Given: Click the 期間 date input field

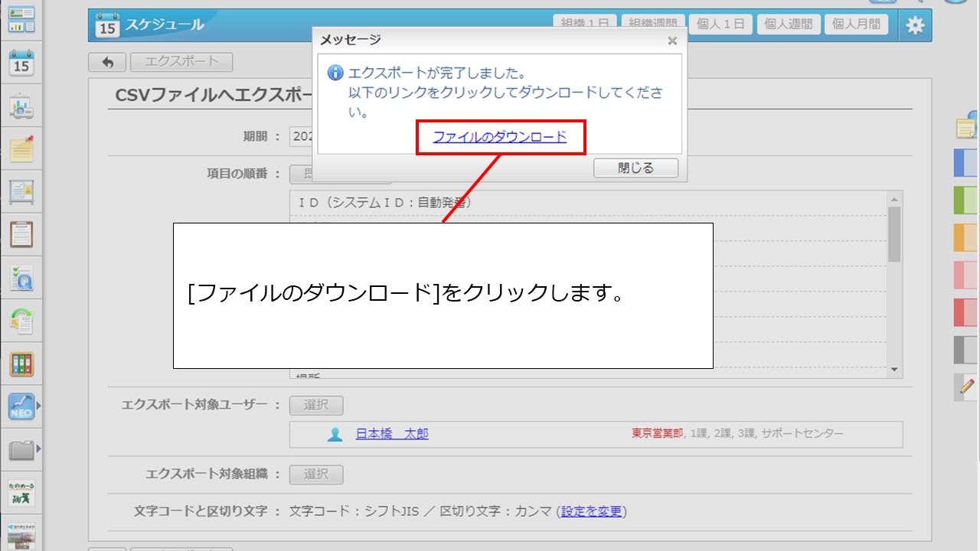Looking at the screenshot, I should tap(301, 136).
